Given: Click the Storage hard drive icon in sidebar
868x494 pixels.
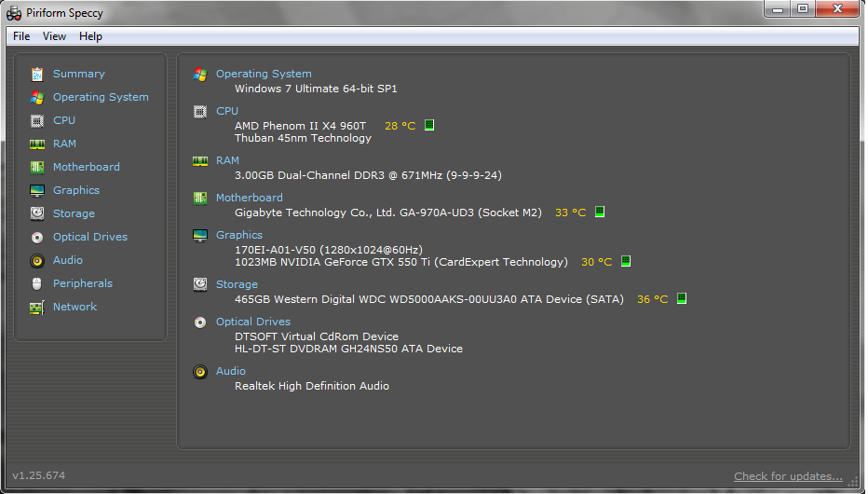Looking at the screenshot, I should coord(37,213).
